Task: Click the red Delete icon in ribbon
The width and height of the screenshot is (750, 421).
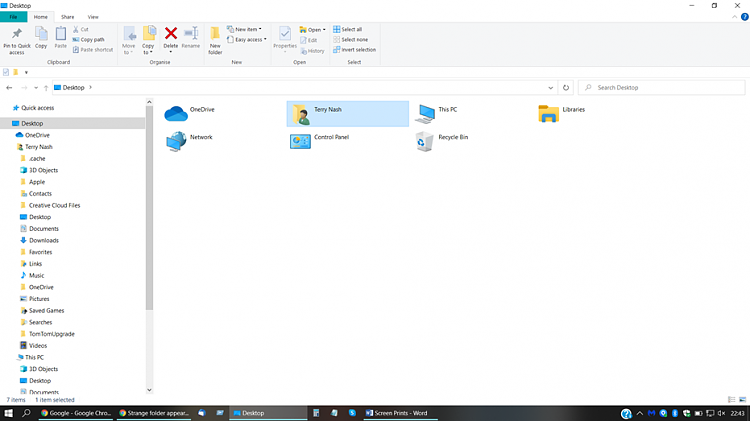Action: pyautogui.click(x=171, y=37)
